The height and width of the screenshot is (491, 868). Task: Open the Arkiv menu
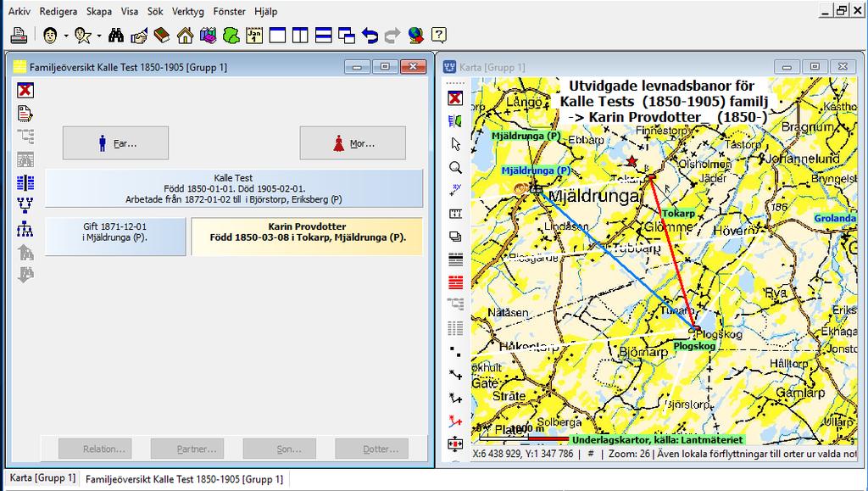click(x=19, y=11)
